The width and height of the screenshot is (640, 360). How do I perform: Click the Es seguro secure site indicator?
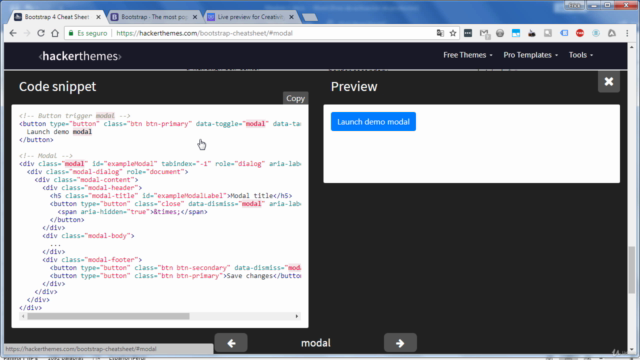[88, 33]
